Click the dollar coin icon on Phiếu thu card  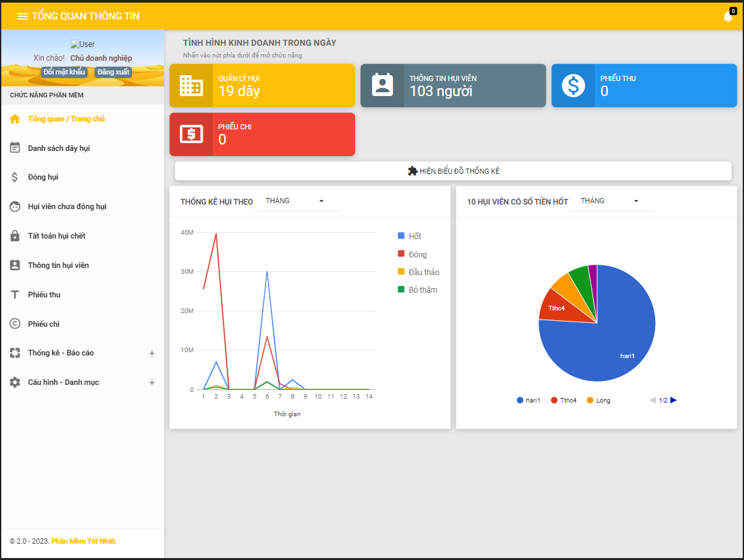(573, 86)
